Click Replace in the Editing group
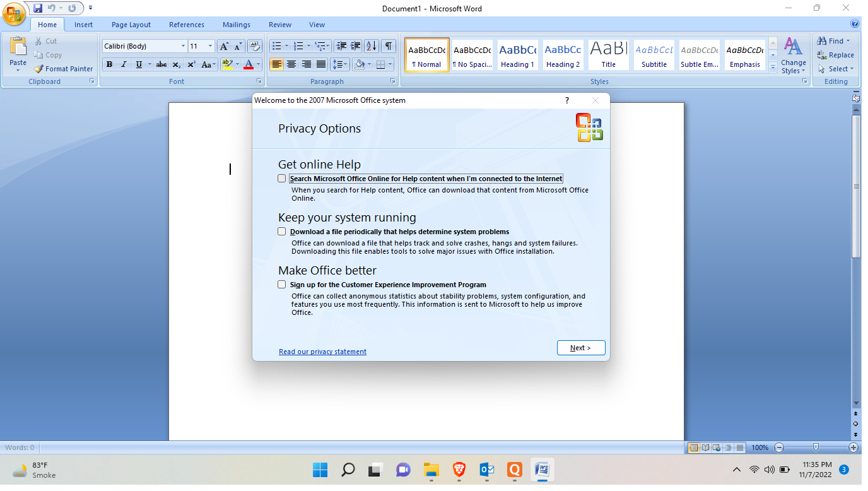This screenshot has width=868, height=491. [x=835, y=55]
